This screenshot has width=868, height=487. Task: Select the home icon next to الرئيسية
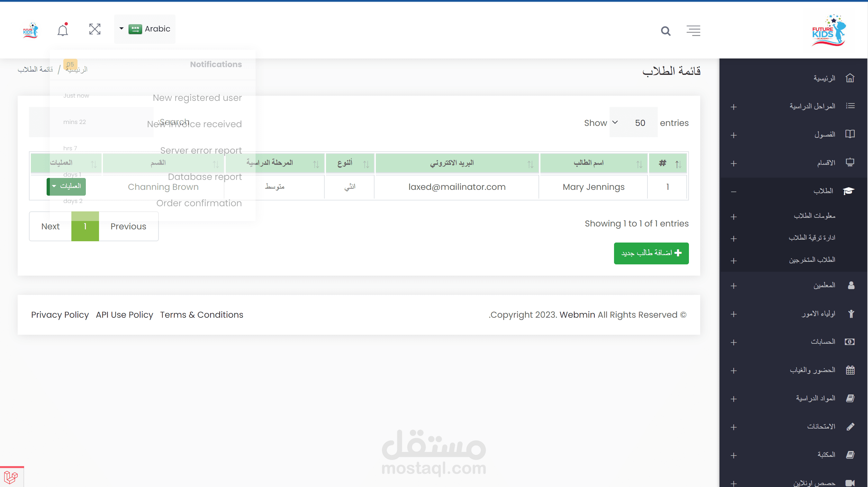pos(850,78)
